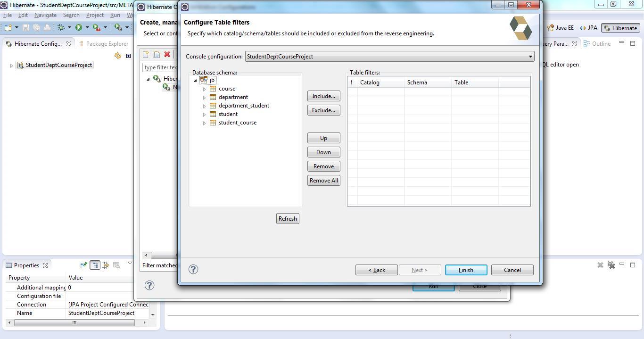Click the Save All icon in main toolbar

(36, 27)
